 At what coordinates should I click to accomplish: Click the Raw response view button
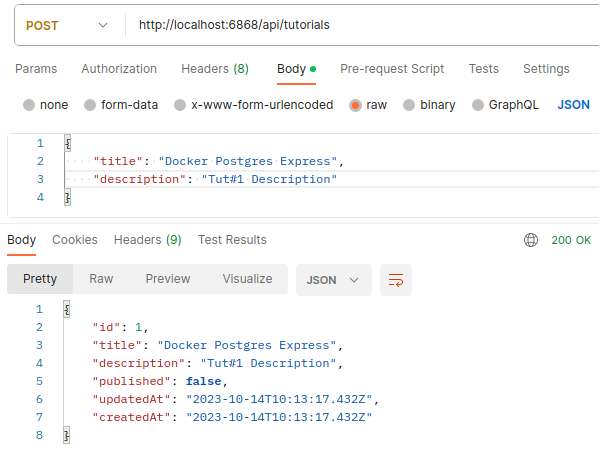click(x=101, y=279)
